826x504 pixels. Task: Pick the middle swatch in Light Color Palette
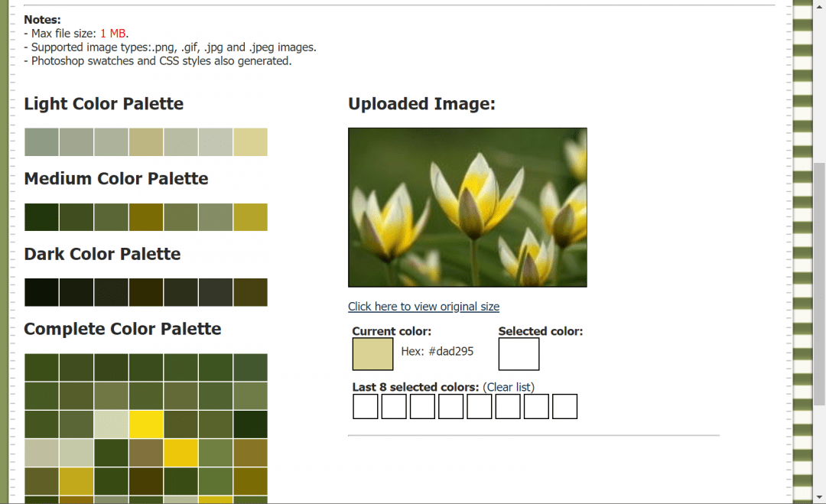pyautogui.click(x=146, y=142)
